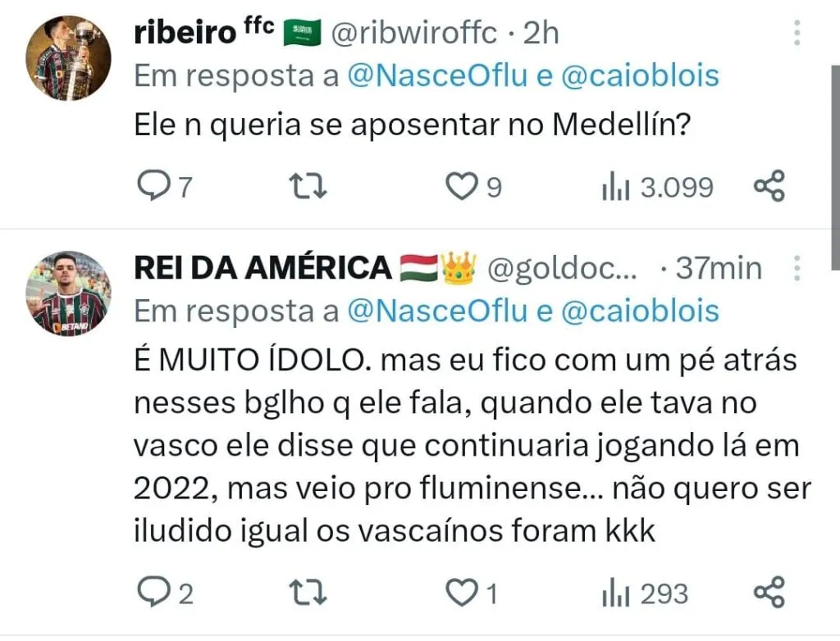Image resolution: width=840 pixels, height=641 pixels.
Task: Open the @ribwiroffc handle link
Action: [x=414, y=33]
